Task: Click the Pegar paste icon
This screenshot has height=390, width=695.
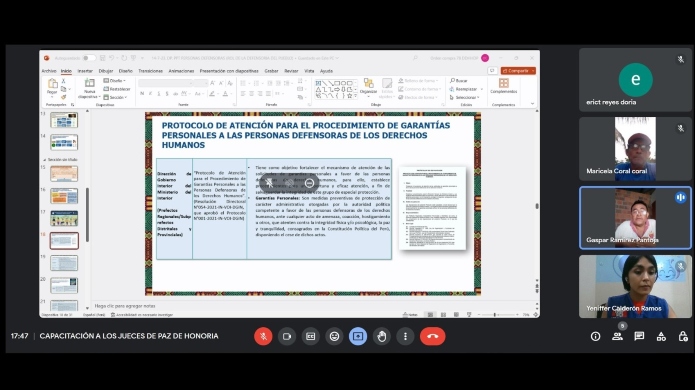Action: 52,84
